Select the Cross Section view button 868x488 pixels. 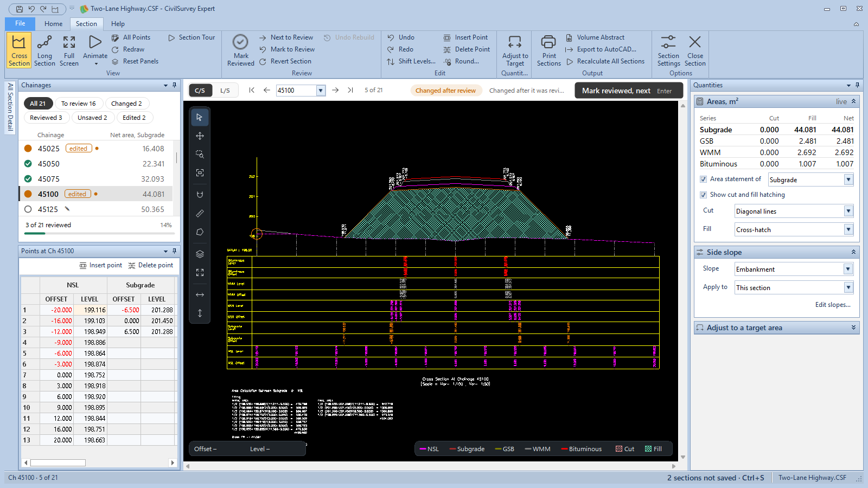tap(19, 50)
